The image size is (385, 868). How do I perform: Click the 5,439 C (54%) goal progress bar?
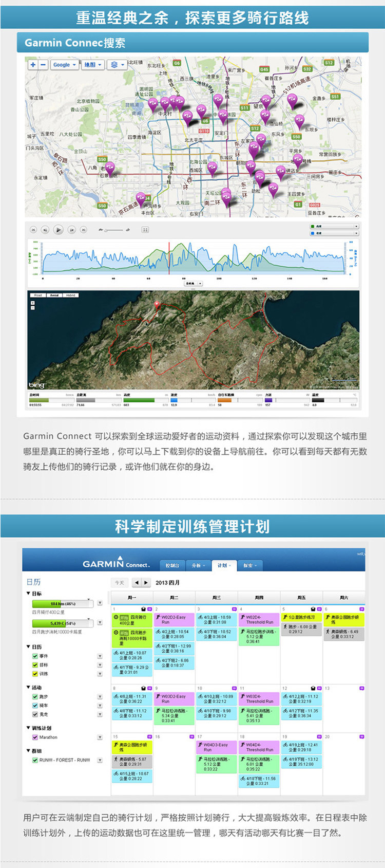coord(63,623)
